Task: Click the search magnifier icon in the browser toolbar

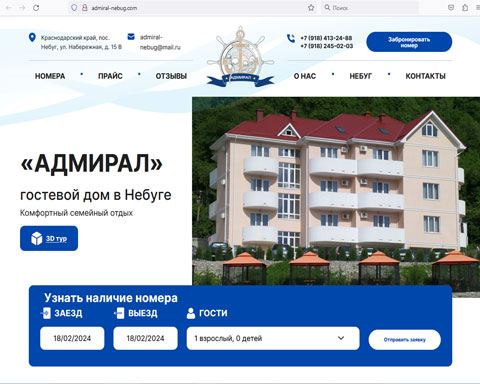Action: tap(327, 7)
